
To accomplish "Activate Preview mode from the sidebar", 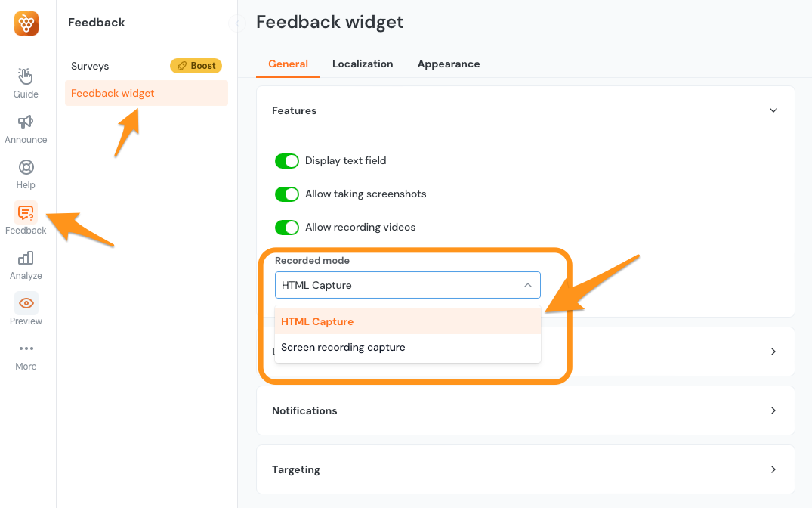I will 25,309.
